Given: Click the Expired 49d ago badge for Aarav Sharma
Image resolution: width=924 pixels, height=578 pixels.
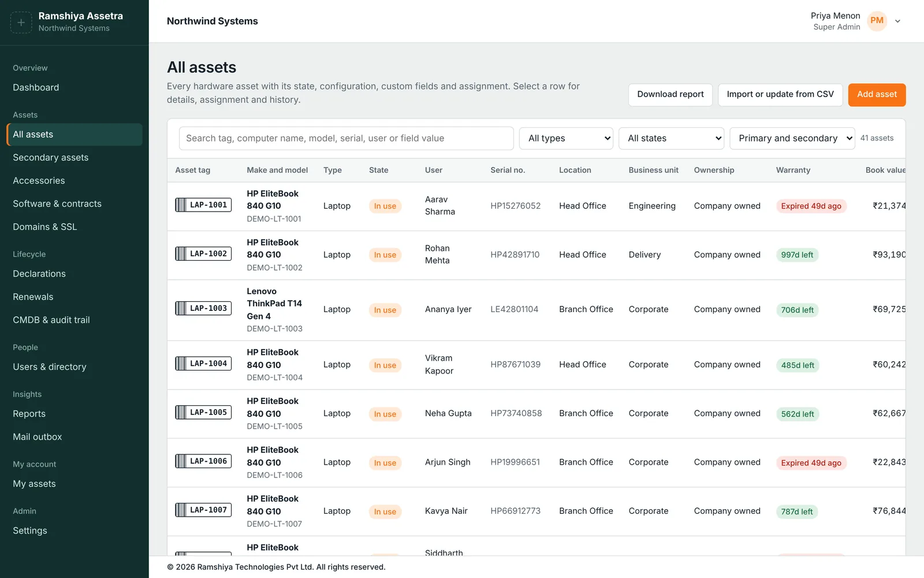Looking at the screenshot, I should tap(811, 206).
